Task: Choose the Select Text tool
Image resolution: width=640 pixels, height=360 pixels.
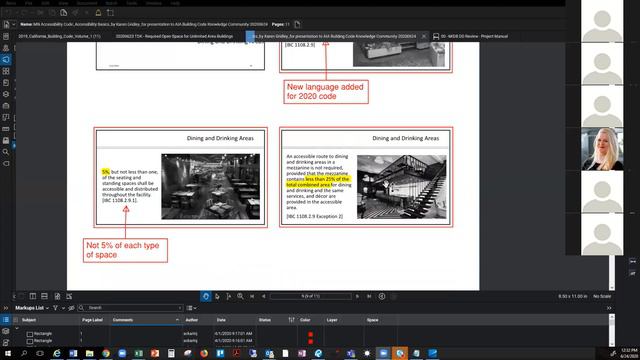Action: click(229, 296)
